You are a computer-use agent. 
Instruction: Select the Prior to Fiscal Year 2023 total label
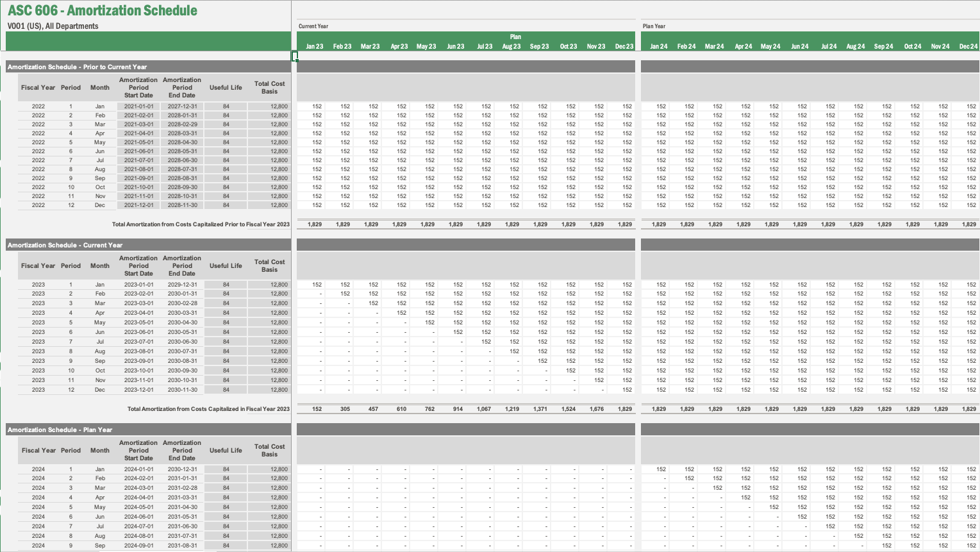tap(201, 224)
